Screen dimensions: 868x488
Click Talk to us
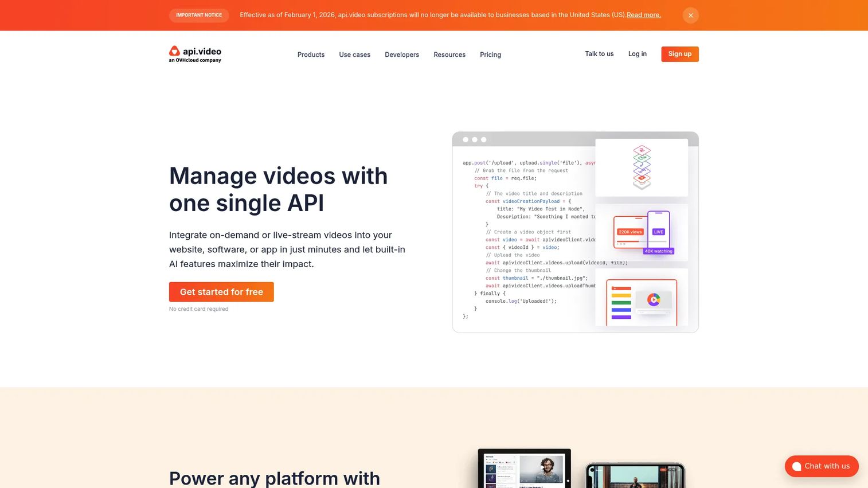599,54
